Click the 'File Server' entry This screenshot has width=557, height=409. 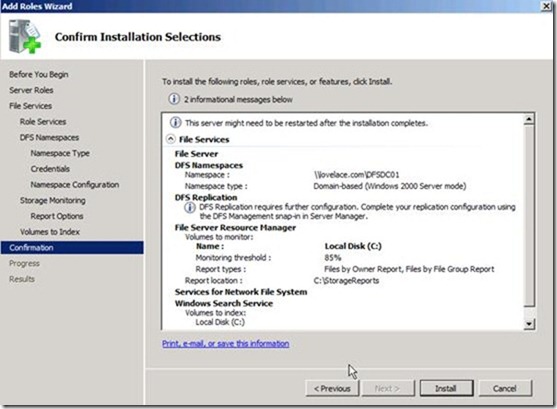pyautogui.click(x=196, y=154)
